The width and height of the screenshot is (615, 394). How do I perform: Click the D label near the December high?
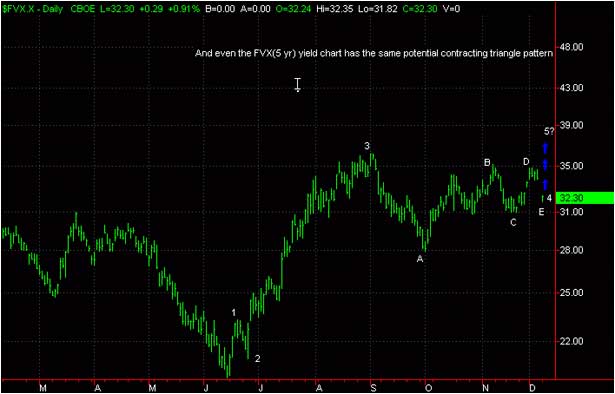(x=526, y=162)
